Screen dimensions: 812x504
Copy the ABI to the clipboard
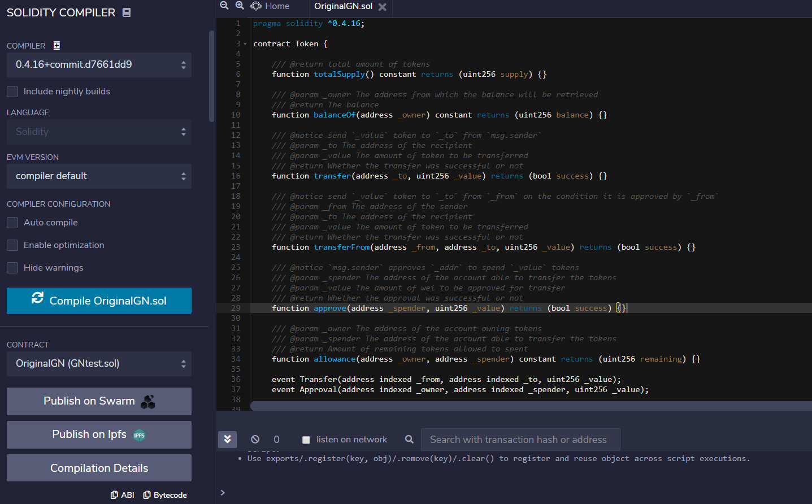click(x=123, y=495)
